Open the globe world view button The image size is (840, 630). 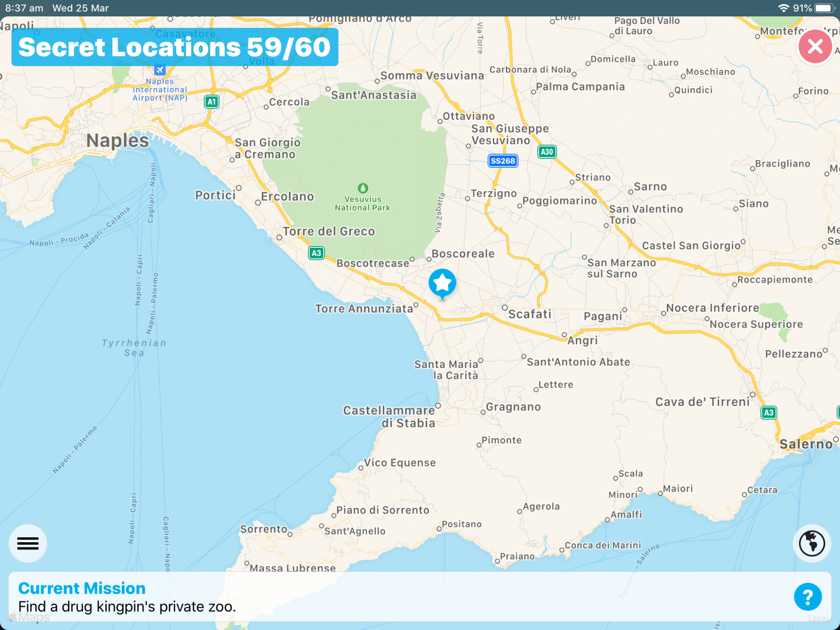coord(811,543)
